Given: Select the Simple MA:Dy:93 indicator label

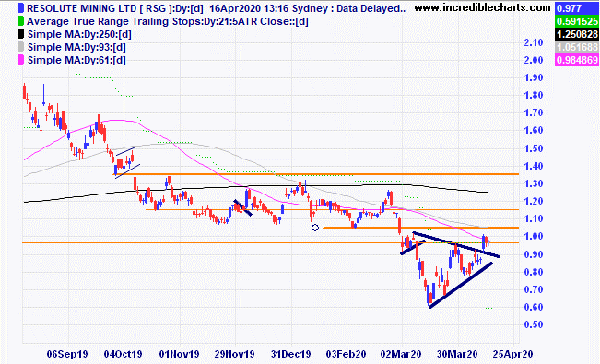Looking at the screenshot, I should (76, 48).
